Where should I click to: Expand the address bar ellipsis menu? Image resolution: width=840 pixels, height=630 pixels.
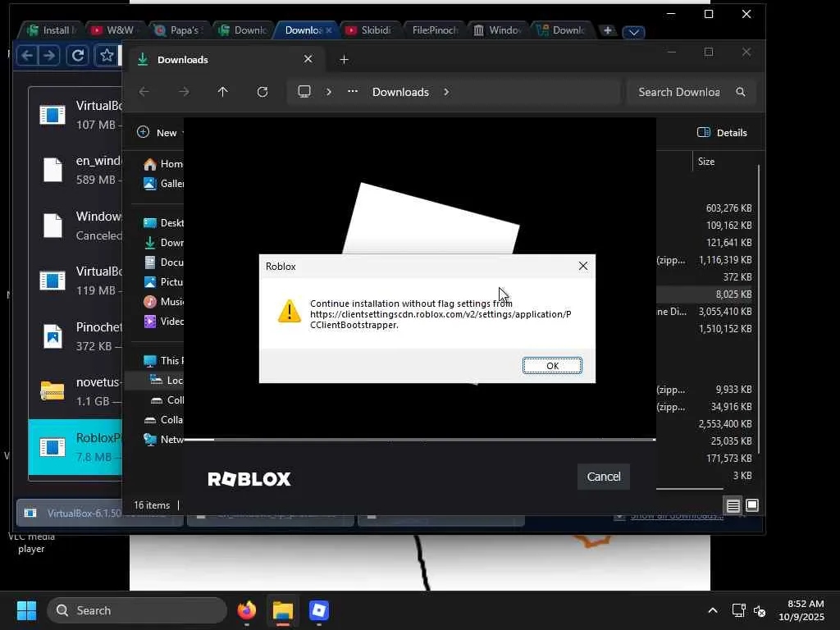(353, 92)
